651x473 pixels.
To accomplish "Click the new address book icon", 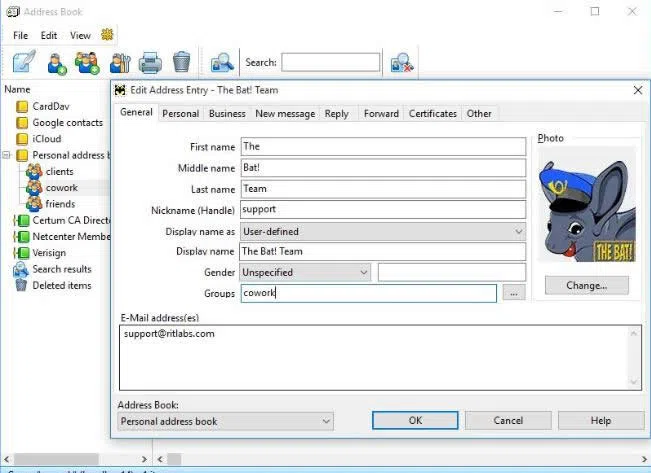I will pyautogui.click(x=24, y=62).
